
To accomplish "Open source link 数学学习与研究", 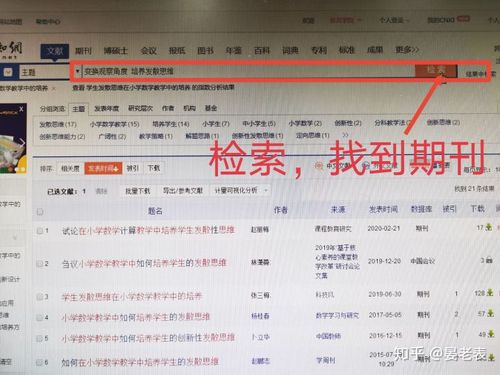I will click(x=337, y=315).
